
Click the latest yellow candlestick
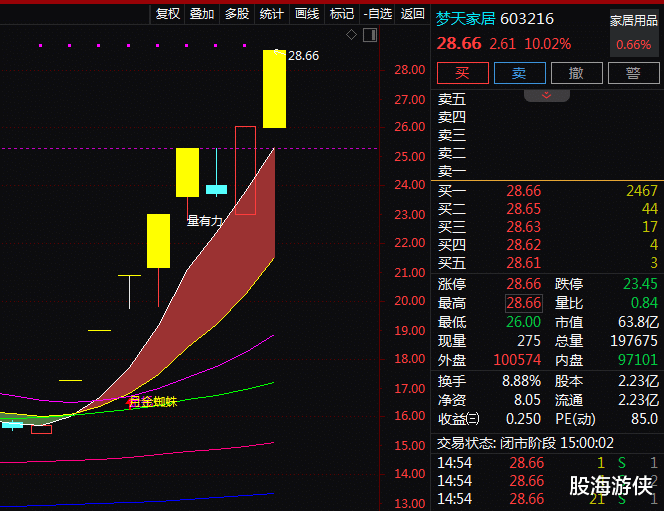[274, 89]
